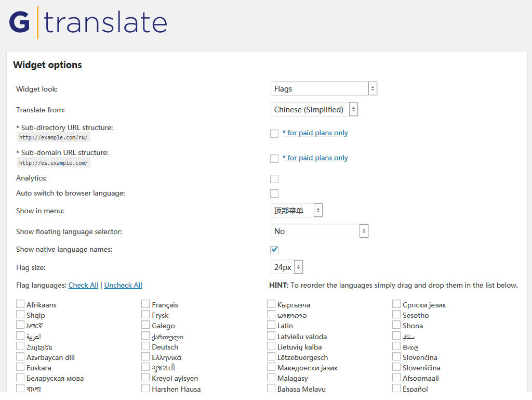Click the Uncheck All link
Viewport: 532px width, 400px height.
click(123, 285)
